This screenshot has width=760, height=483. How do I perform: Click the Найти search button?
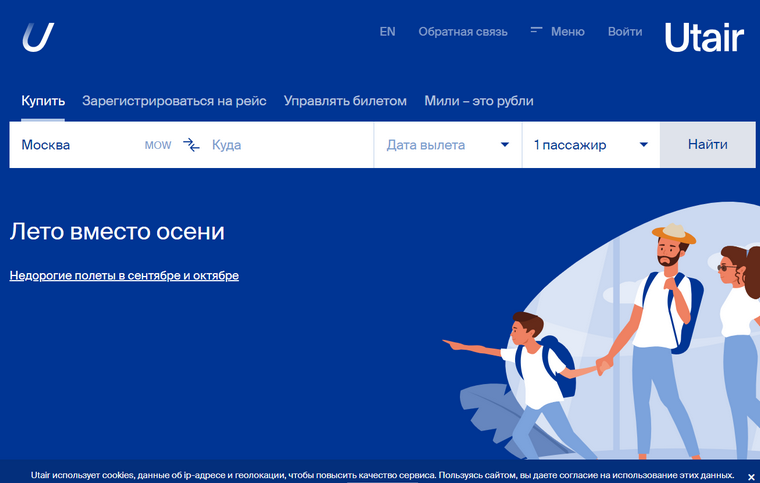[708, 145]
